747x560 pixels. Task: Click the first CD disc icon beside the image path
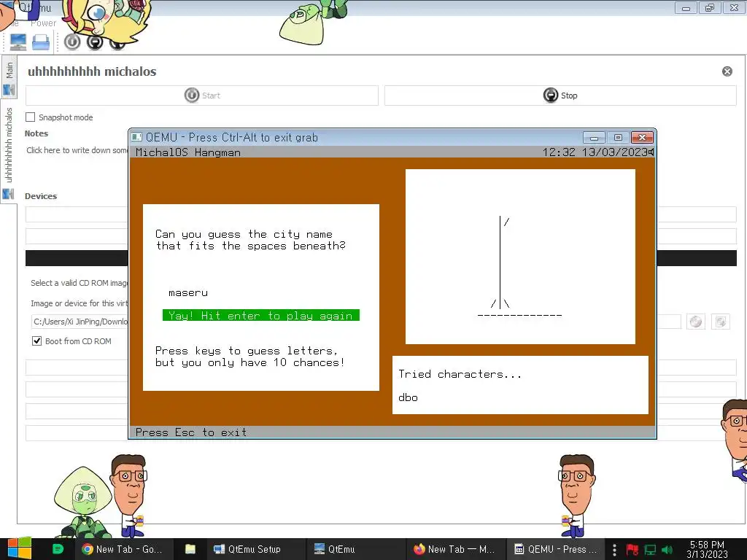click(x=695, y=322)
